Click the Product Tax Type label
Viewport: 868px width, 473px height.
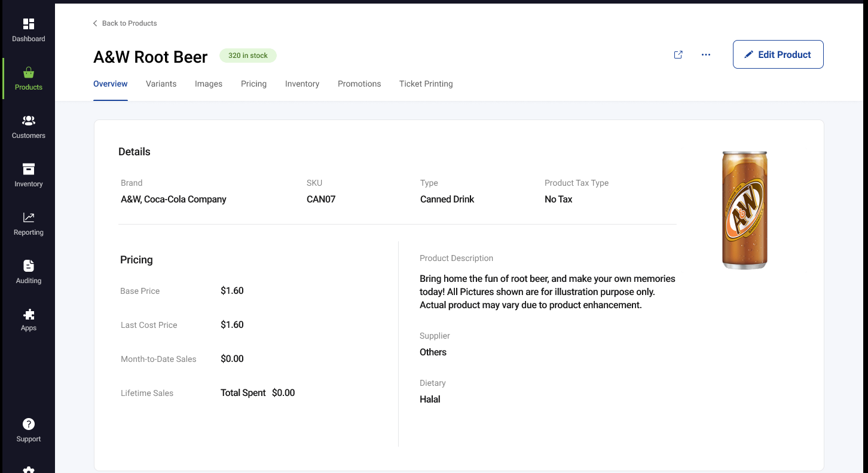point(576,183)
